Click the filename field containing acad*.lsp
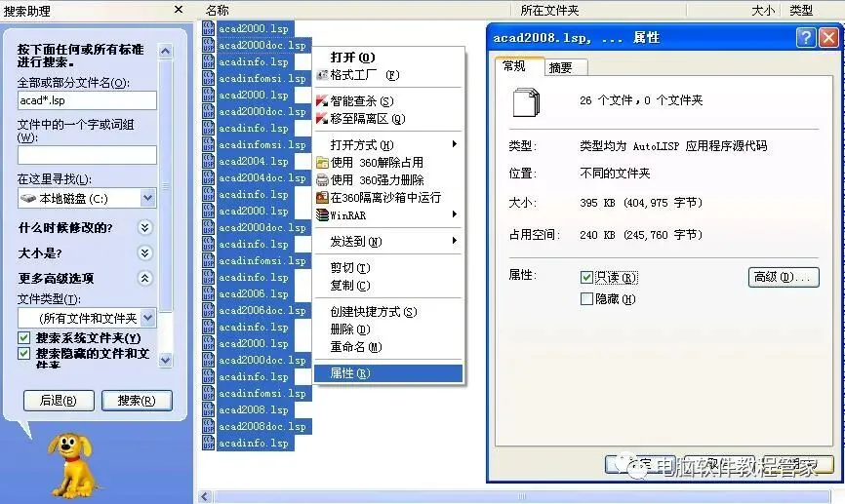This screenshot has height=504, width=845. pos(87,100)
